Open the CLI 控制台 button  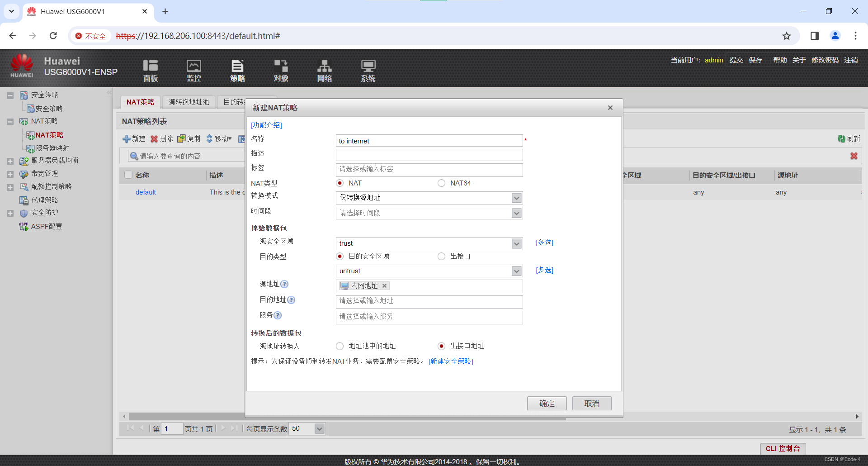pos(783,448)
